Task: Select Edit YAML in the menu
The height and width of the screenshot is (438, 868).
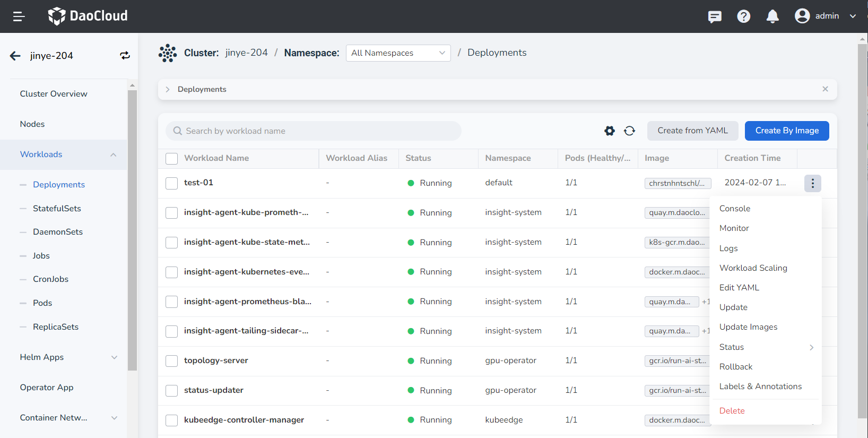Action: pyautogui.click(x=739, y=288)
